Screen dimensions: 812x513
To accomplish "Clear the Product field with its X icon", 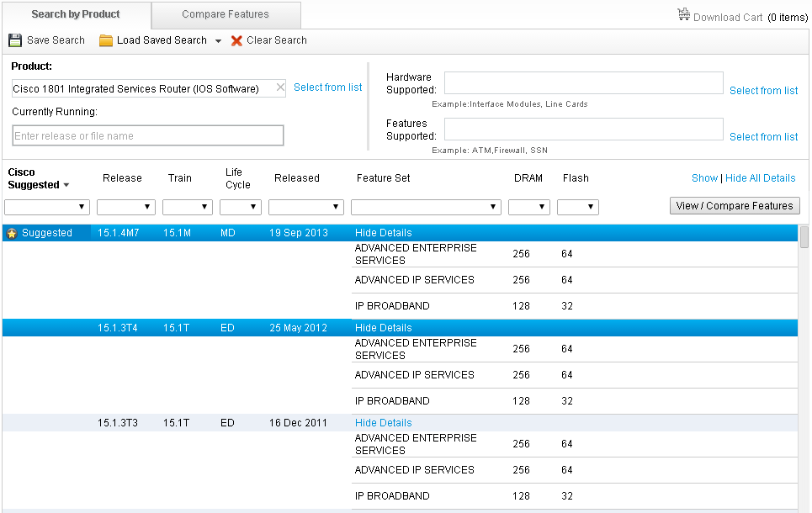I will tap(279, 87).
